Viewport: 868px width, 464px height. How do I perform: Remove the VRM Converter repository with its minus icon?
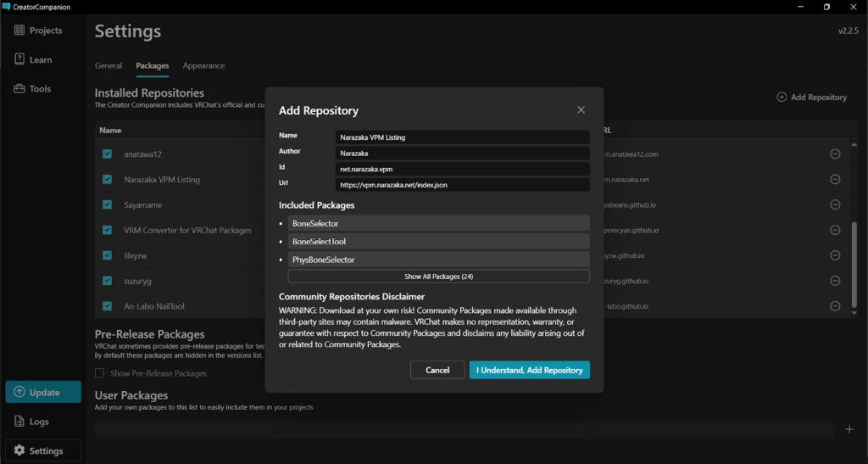[835, 230]
